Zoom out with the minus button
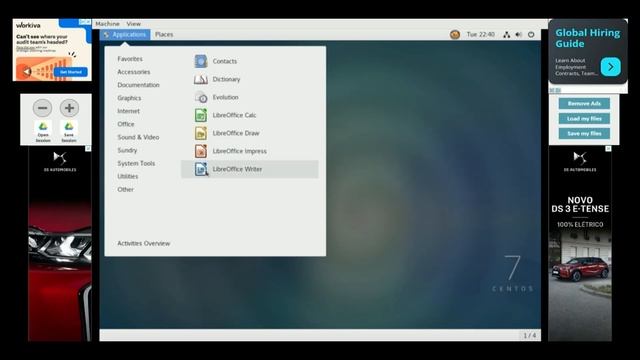Screen dimensions: 640x360 tap(42, 108)
